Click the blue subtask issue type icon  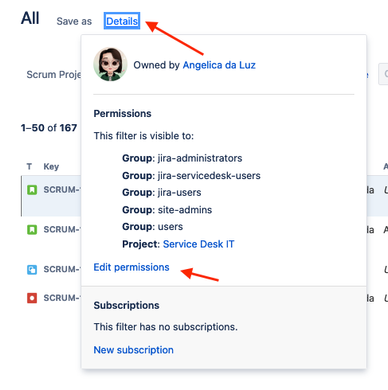click(x=32, y=269)
